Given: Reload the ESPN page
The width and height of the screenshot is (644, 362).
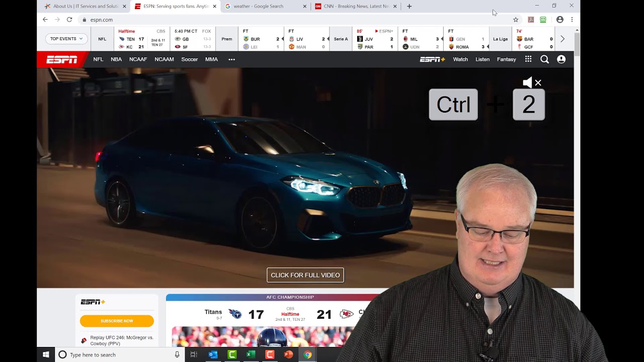Looking at the screenshot, I should point(69,20).
